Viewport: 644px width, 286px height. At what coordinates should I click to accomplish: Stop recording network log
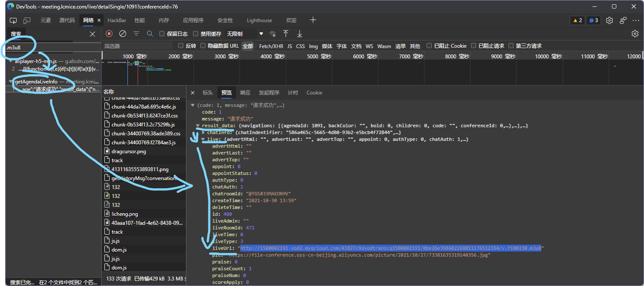tap(109, 34)
